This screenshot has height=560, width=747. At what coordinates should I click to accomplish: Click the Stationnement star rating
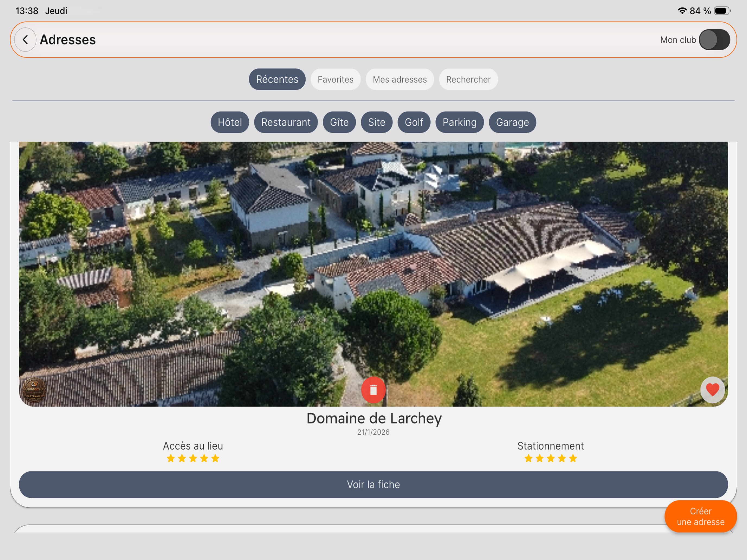coord(551,459)
